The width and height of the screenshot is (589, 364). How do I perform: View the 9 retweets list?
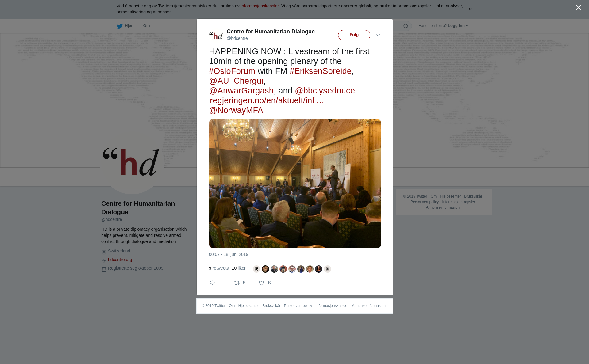point(219,268)
